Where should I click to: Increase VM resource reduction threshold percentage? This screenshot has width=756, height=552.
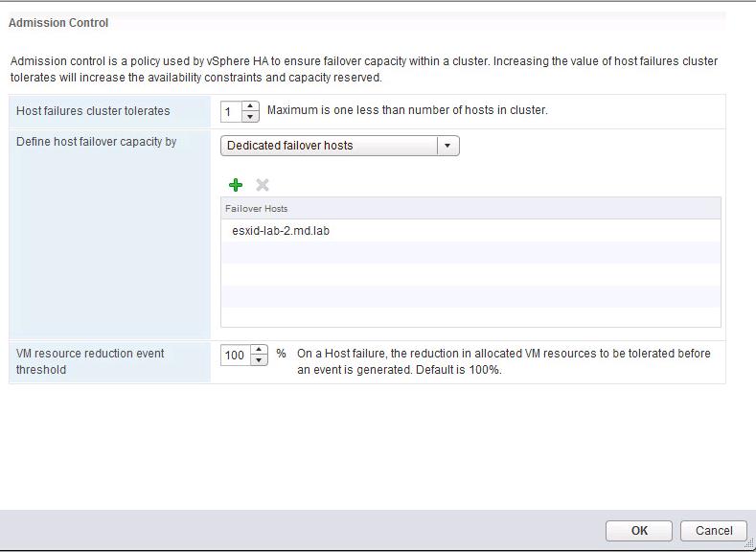point(259,350)
